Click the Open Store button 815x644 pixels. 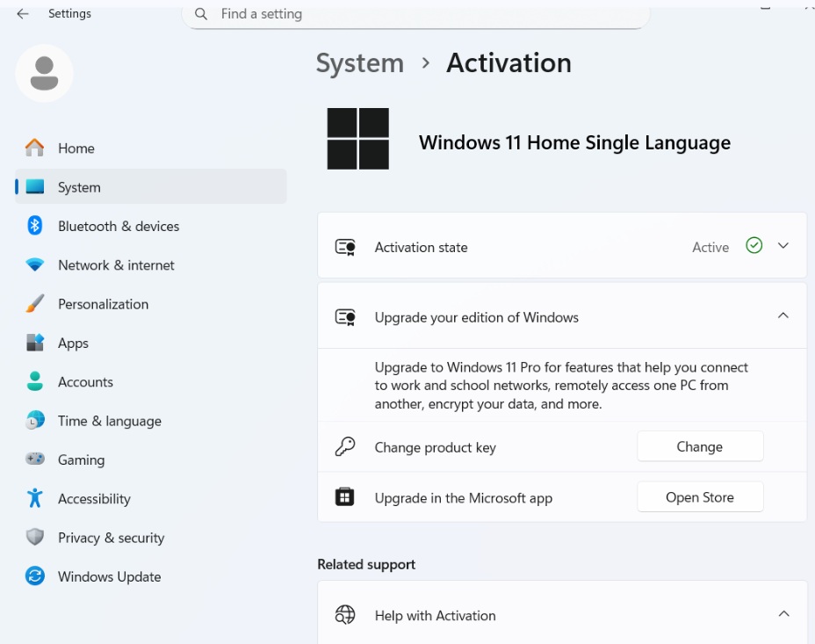click(x=700, y=497)
